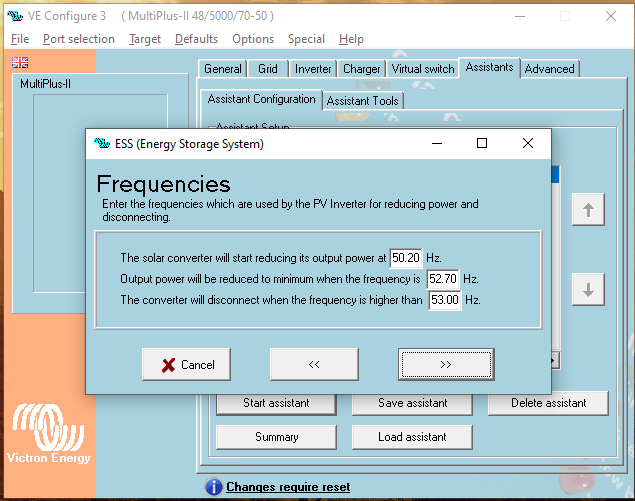Image resolution: width=635 pixels, height=501 pixels.
Task: Click the blue info icon near reset notice
Action: [x=213, y=487]
